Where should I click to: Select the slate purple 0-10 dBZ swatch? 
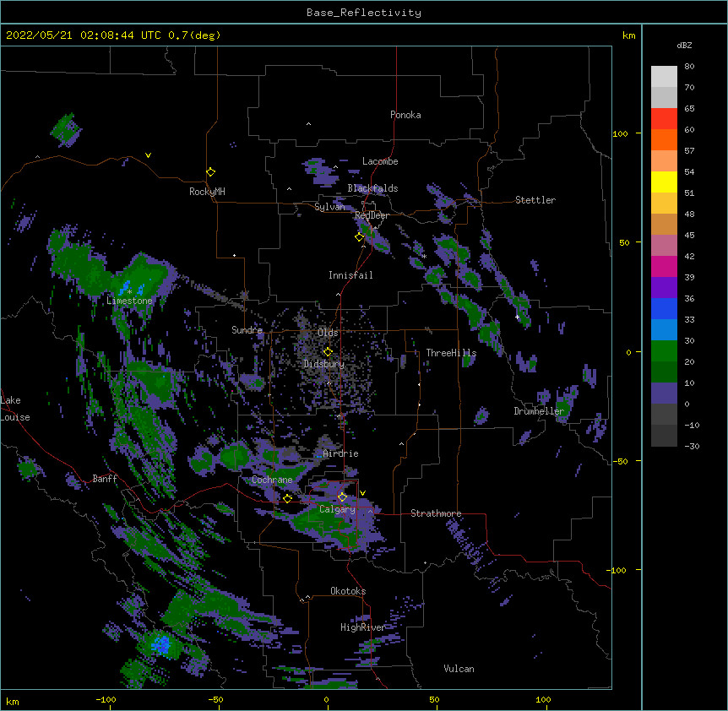pos(664,393)
